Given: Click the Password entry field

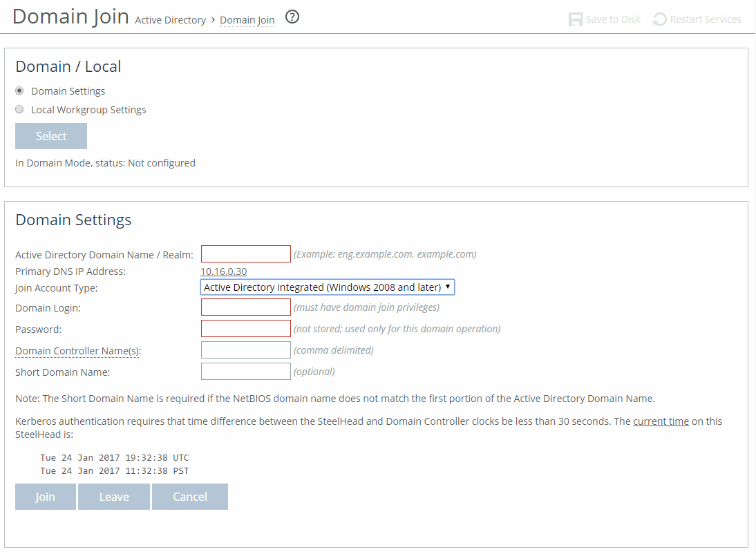Looking at the screenshot, I should point(245,328).
